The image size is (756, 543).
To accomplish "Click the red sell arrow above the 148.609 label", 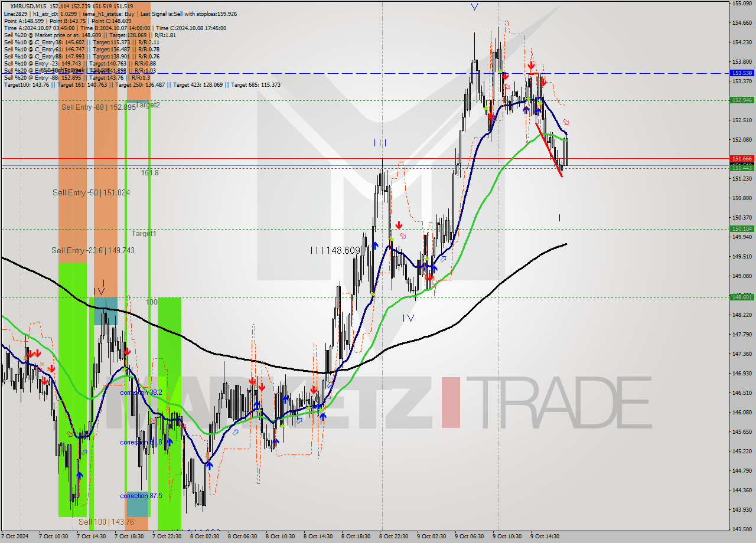I will (399, 225).
